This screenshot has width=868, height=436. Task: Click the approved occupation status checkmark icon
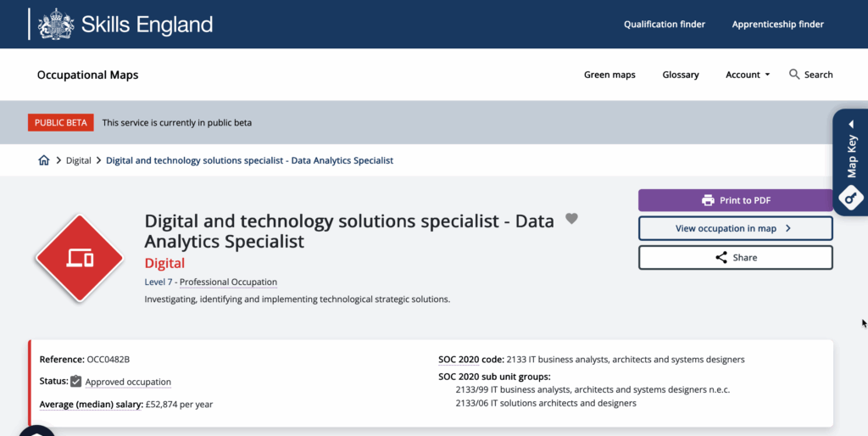76,382
